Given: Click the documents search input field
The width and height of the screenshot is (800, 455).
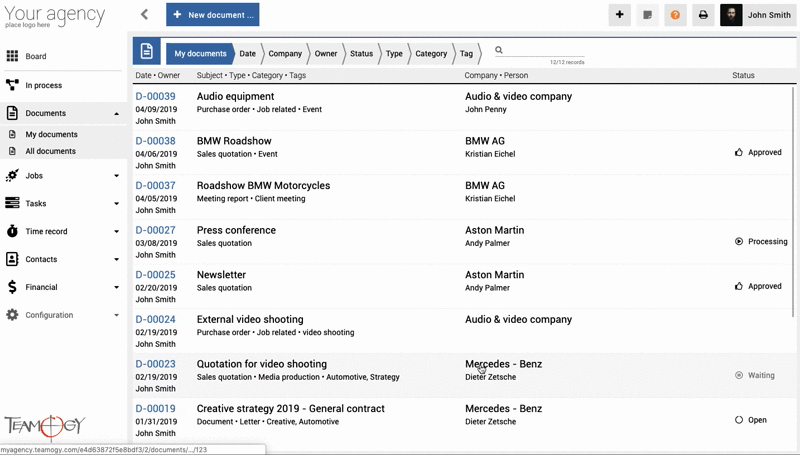Looking at the screenshot, I should click(545, 50).
